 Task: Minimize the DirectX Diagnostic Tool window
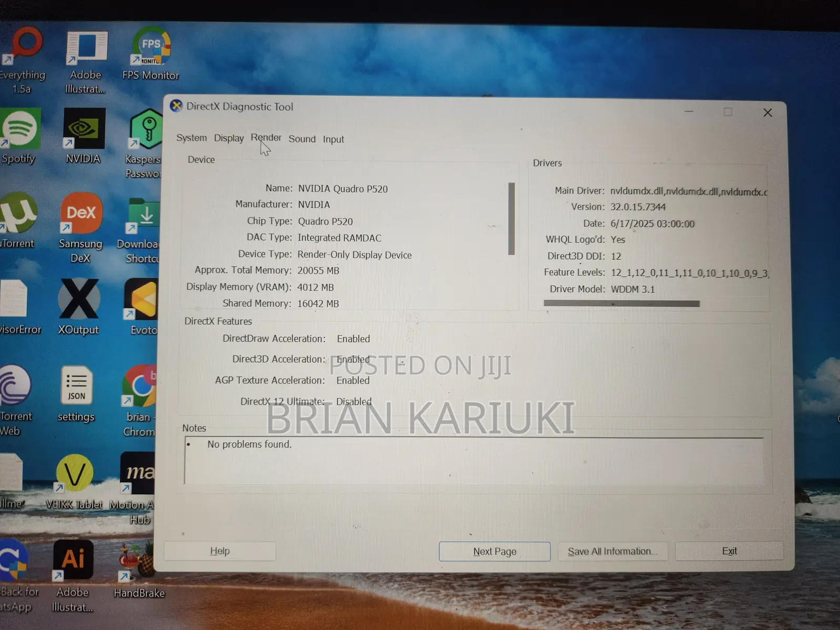(x=689, y=111)
